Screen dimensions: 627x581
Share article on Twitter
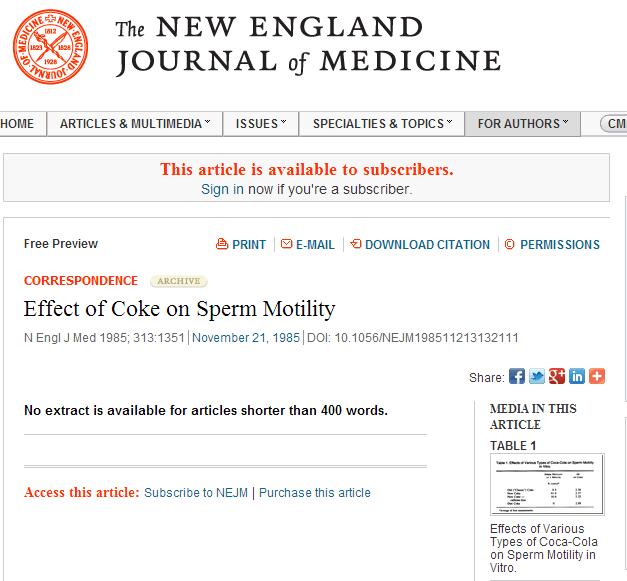tap(537, 377)
